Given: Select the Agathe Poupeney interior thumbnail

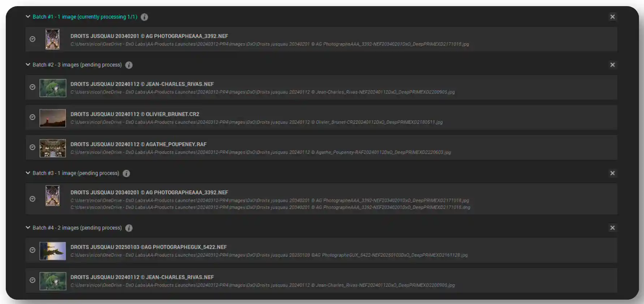Looking at the screenshot, I should pyautogui.click(x=53, y=148).
